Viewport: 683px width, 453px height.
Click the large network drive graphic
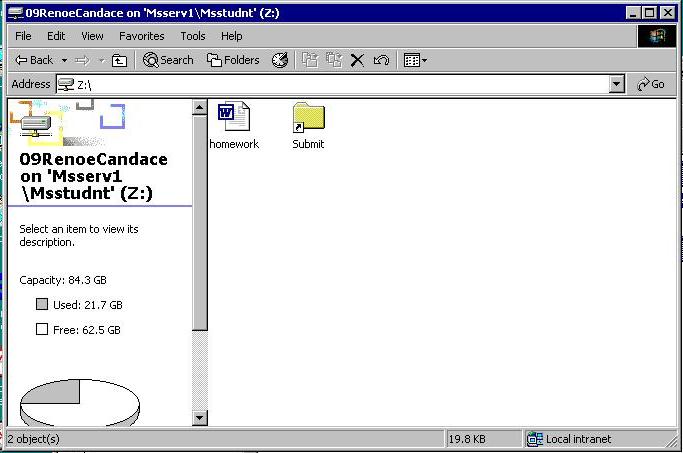point(36,126)
